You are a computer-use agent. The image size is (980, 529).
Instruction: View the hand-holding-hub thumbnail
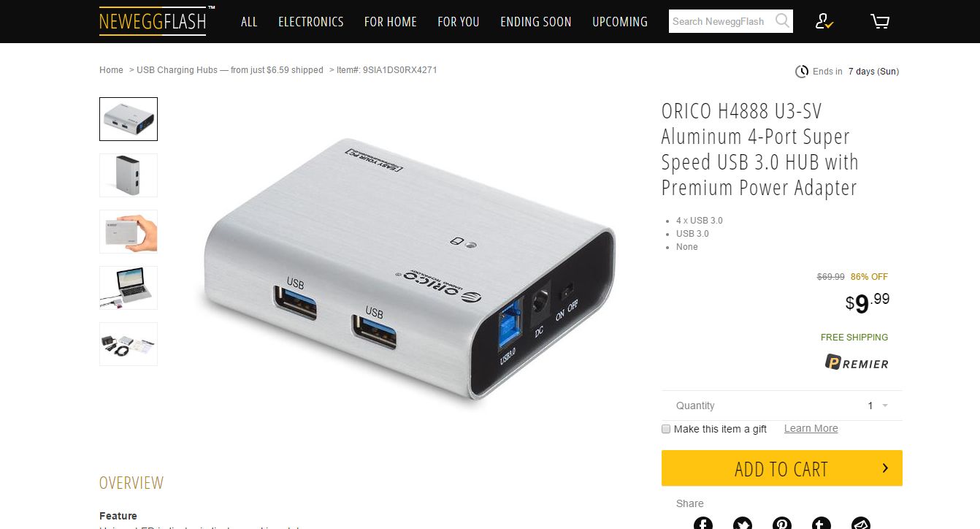click(x=129, y=232)
